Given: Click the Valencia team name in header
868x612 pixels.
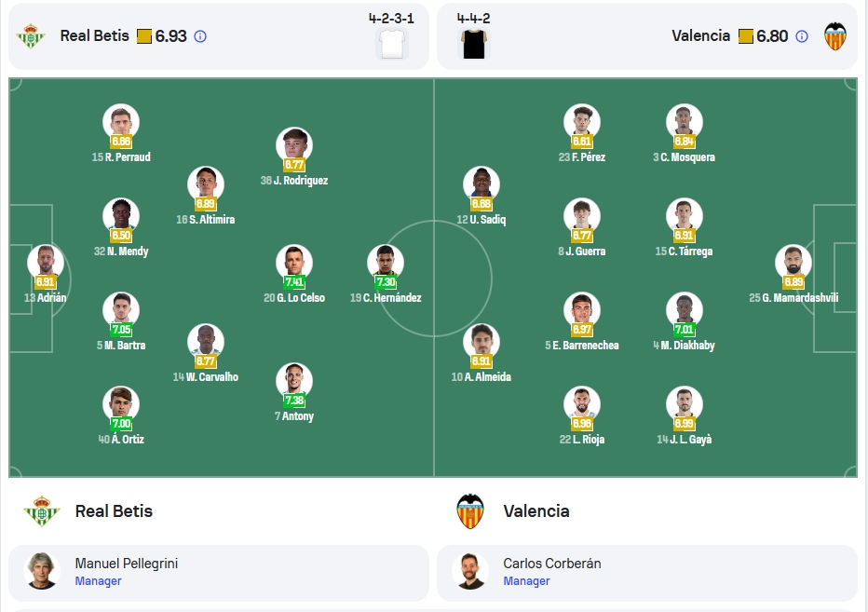Looking at the screenshot, I should coord(700,36).
